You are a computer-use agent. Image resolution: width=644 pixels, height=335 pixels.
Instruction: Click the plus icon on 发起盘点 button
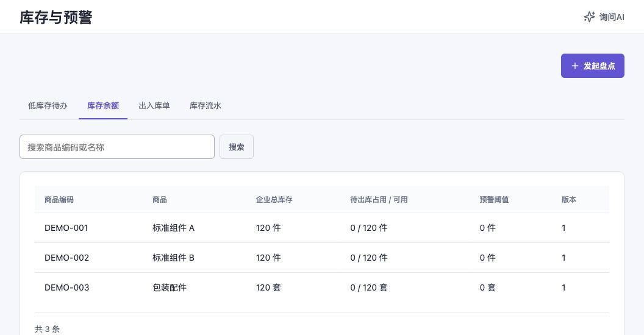[575, 66]
